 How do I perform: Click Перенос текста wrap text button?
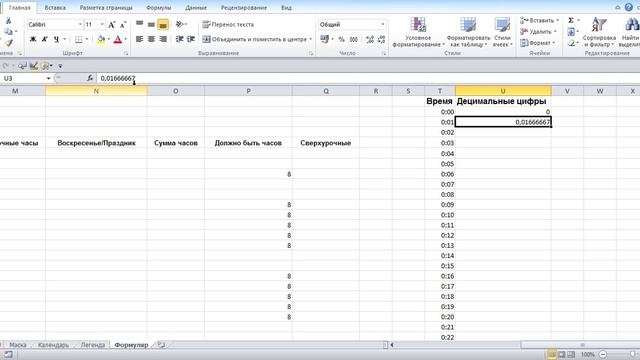[x=228, y=24]
